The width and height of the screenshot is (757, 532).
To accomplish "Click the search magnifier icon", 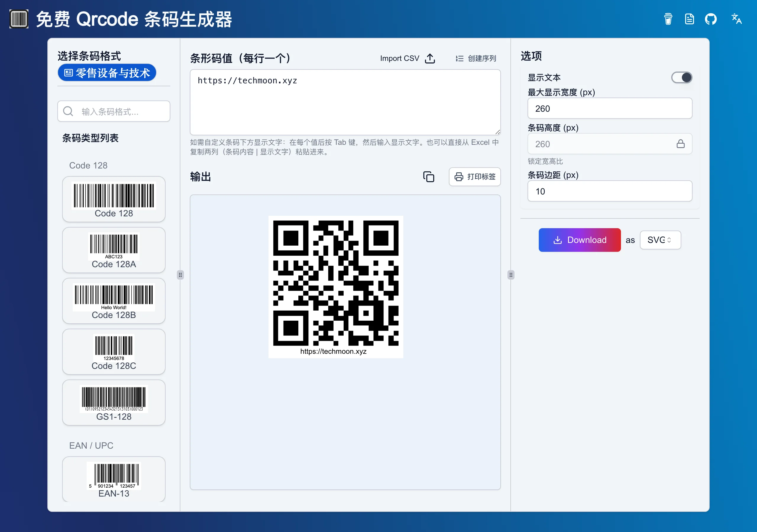I will tap(68, 111).
